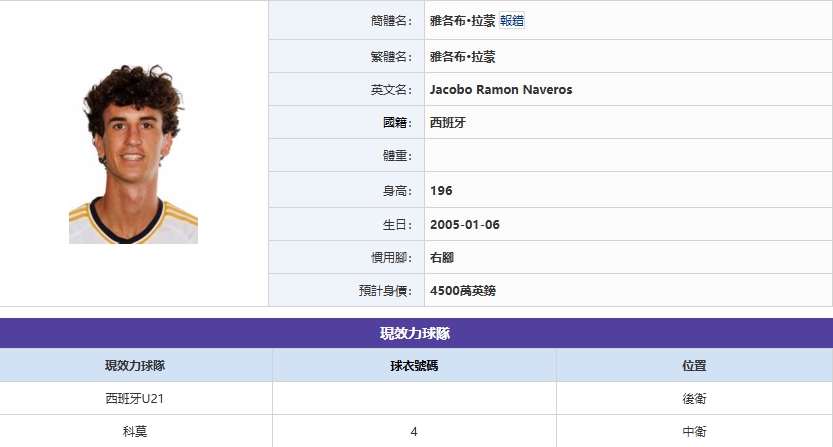The height and width of the screenshot is (447, 833).
Task: Click the estimated value 4500萬英鎊
Action: pyautogui.click(x=463, y=291)
